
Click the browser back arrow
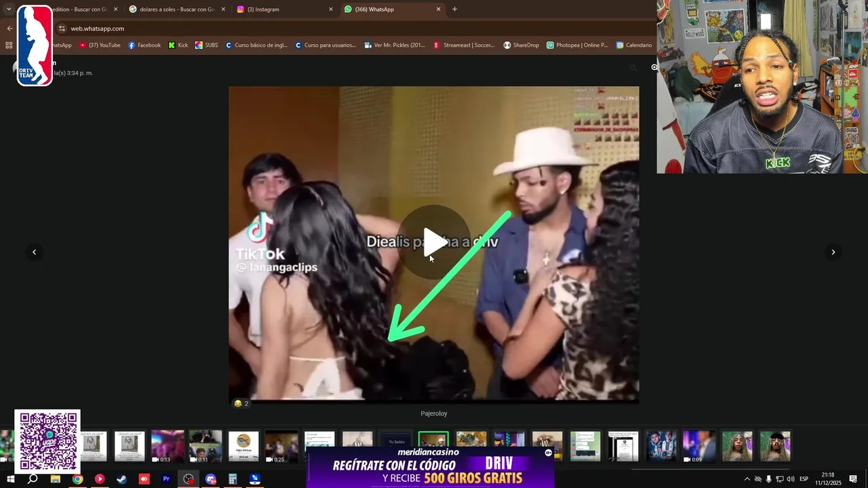tap(9, 28)
